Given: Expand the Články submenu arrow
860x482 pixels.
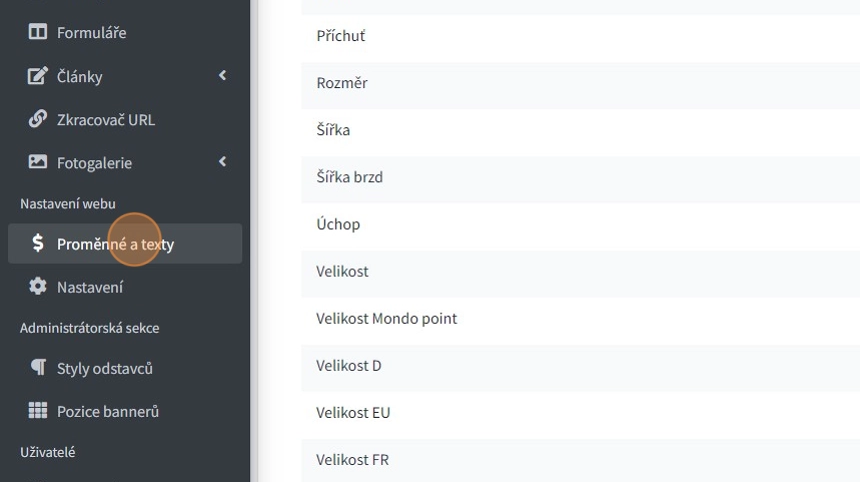Looking at the screenshot, I should pyautogui.click(x=223, y=76).
